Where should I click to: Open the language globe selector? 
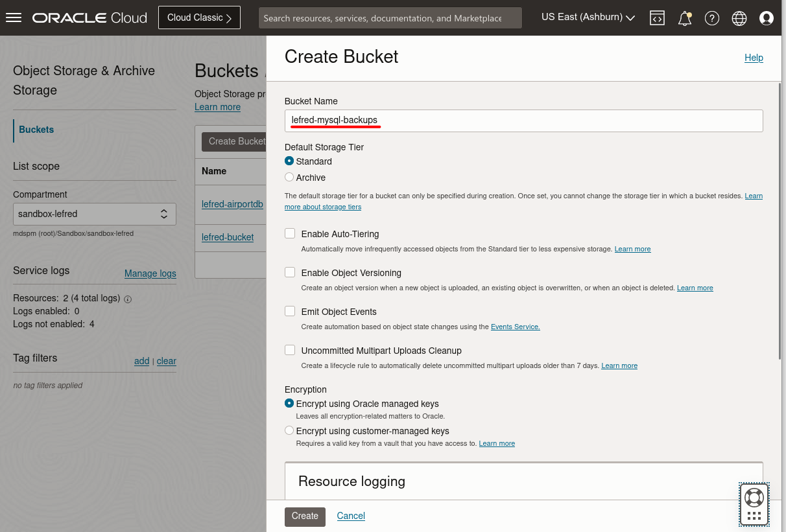[739, 17]
